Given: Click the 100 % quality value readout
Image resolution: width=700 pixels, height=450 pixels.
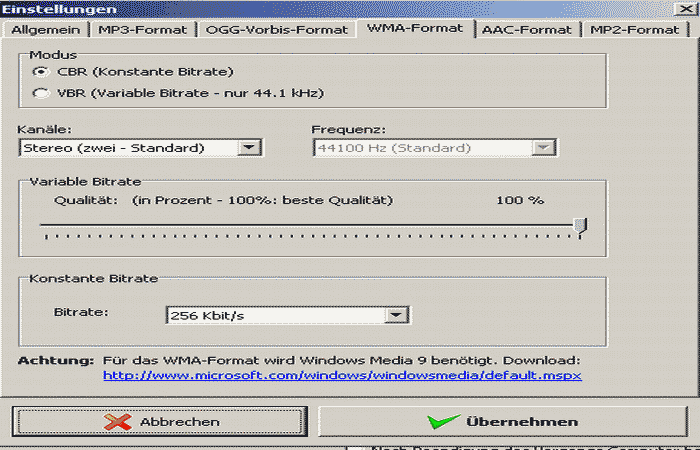Looking at the screenshot, I should coord(520,200).
